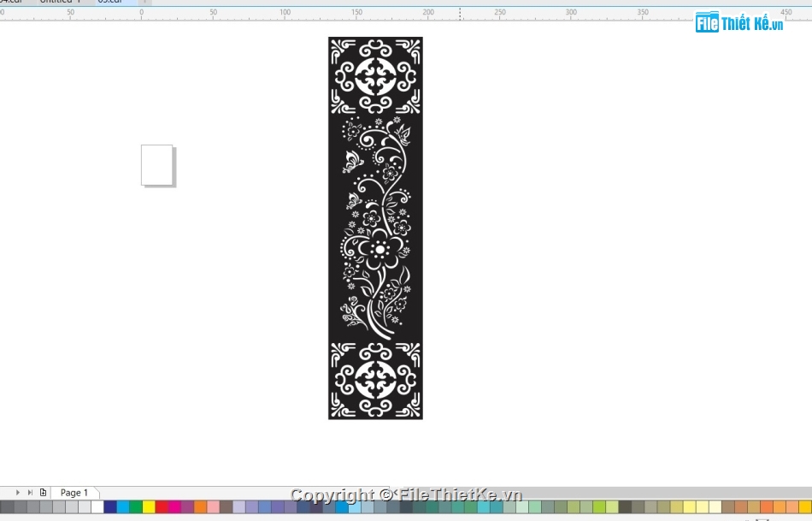Choose the red palette swatch
Screen dimensions: 812x521
click(162, 506)
